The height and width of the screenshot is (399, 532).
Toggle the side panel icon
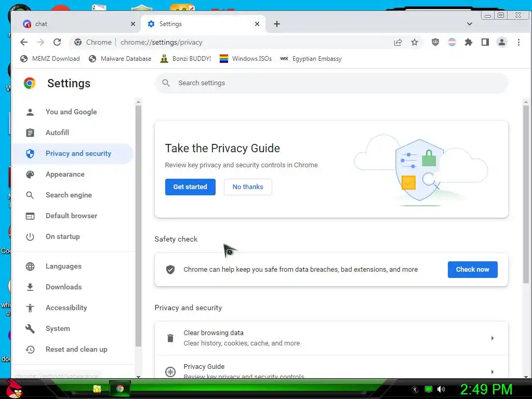pyautogui.click(x=485, y=42)
